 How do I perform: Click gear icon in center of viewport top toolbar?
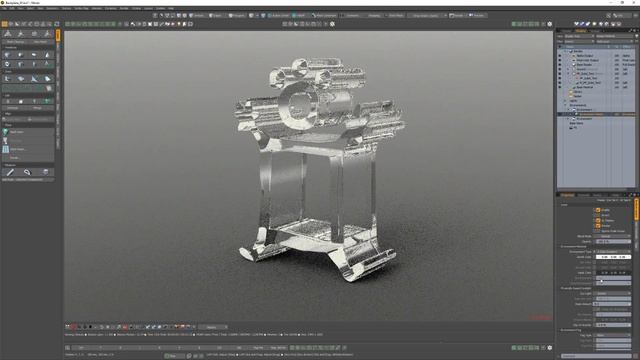332,24
